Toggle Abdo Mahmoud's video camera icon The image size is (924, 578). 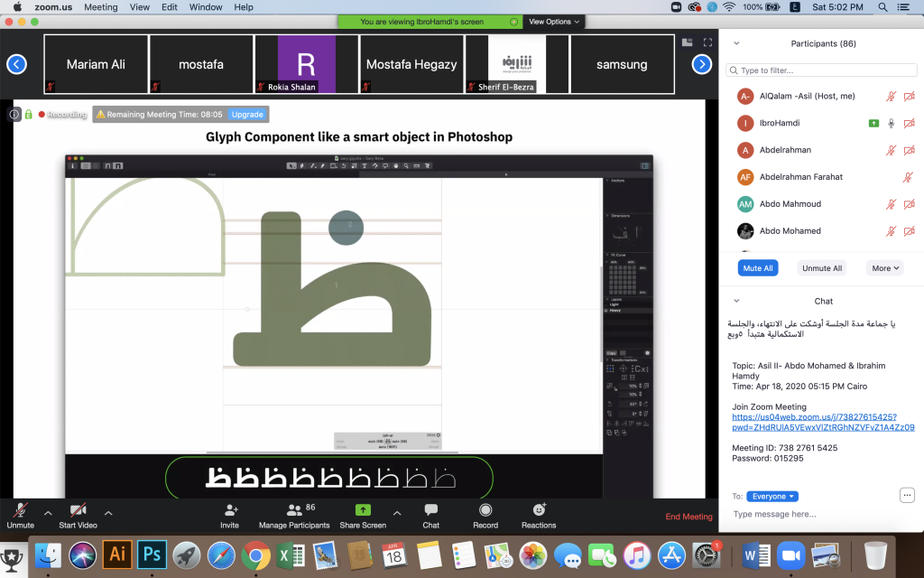(910, 204)
